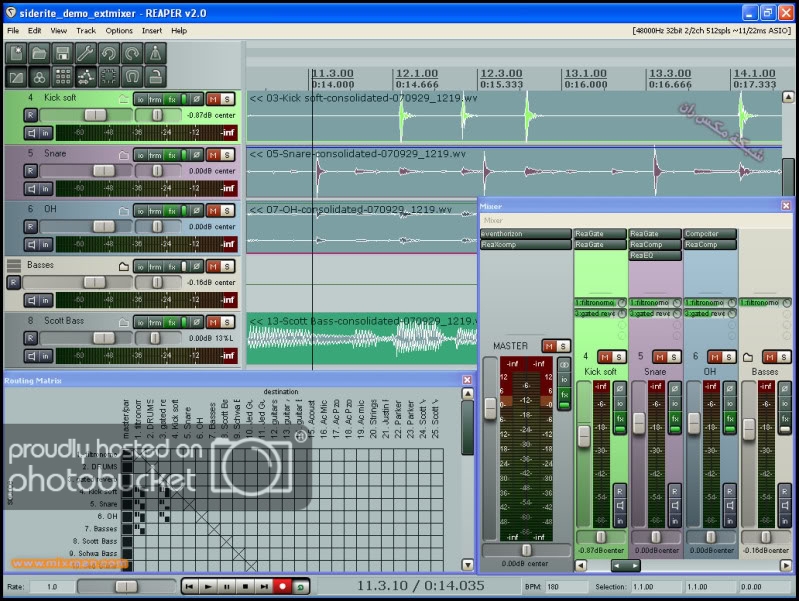Click the MASTER volume fader in Mixer
Screen dimensions: 799x601
[490, 409]
